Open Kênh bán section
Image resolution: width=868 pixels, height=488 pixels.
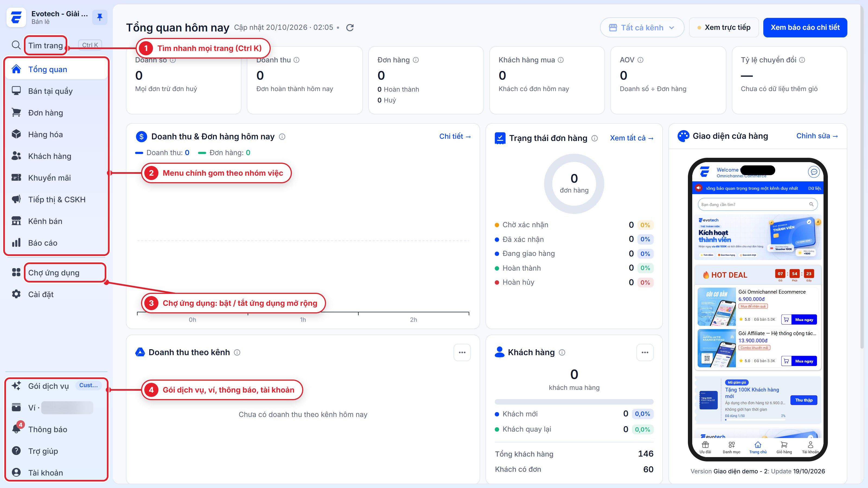(x=56, y=221)
